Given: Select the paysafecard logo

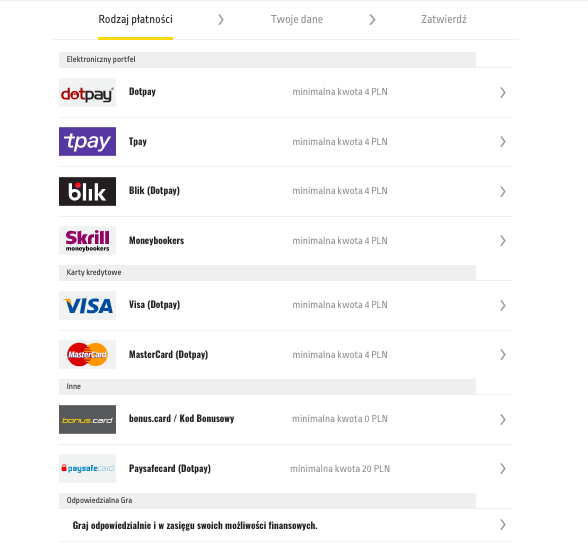Looking at the screenshot, I should (x=87, y=468).
